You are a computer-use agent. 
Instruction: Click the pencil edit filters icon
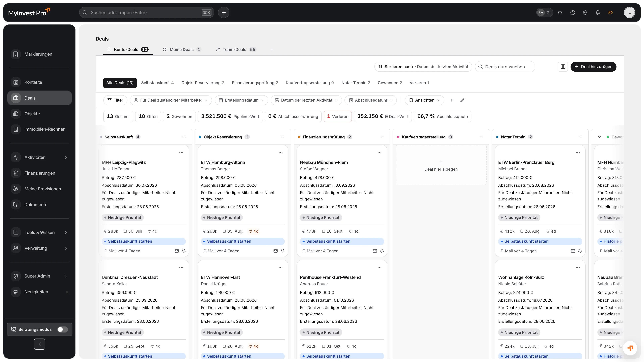[x=462, y=100]
